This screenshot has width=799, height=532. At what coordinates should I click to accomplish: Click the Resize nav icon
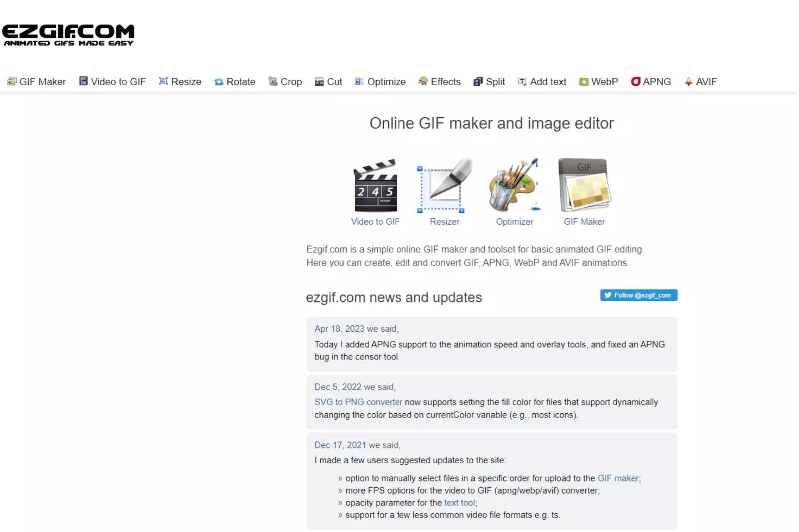pos(163,81)
